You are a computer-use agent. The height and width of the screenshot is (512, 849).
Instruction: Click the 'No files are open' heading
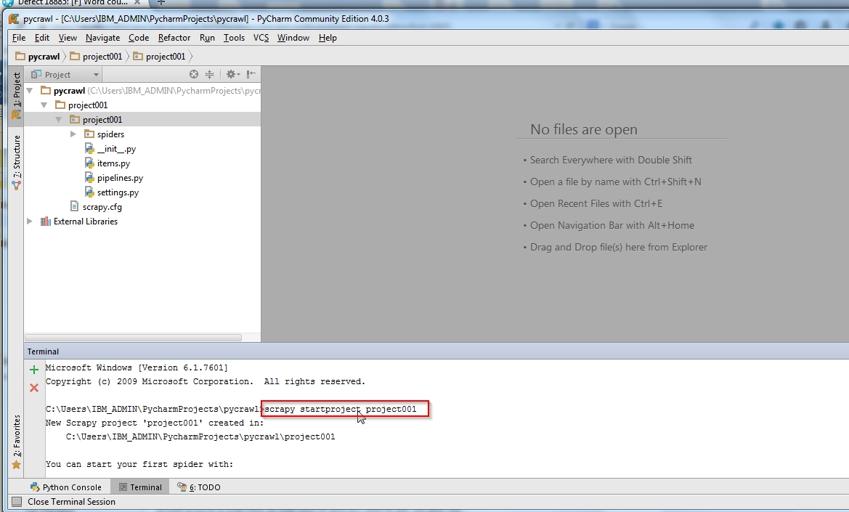tap(584, 129)
